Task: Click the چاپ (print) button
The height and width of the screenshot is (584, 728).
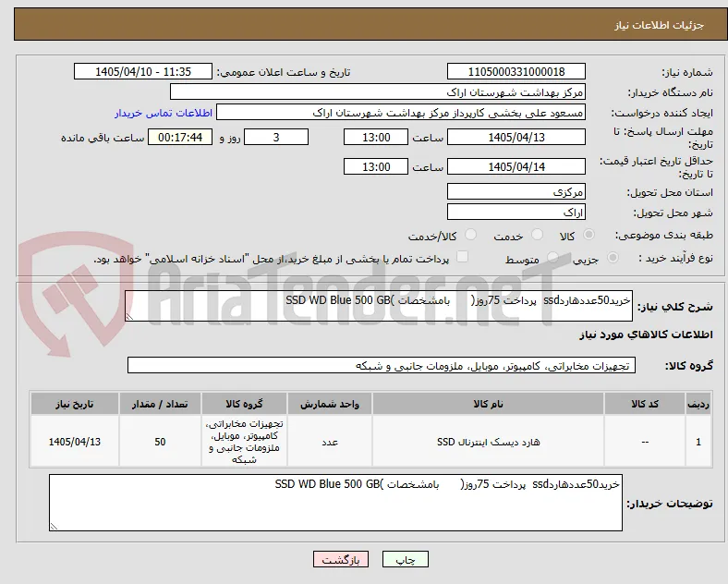Action: (x=405, y=559)
